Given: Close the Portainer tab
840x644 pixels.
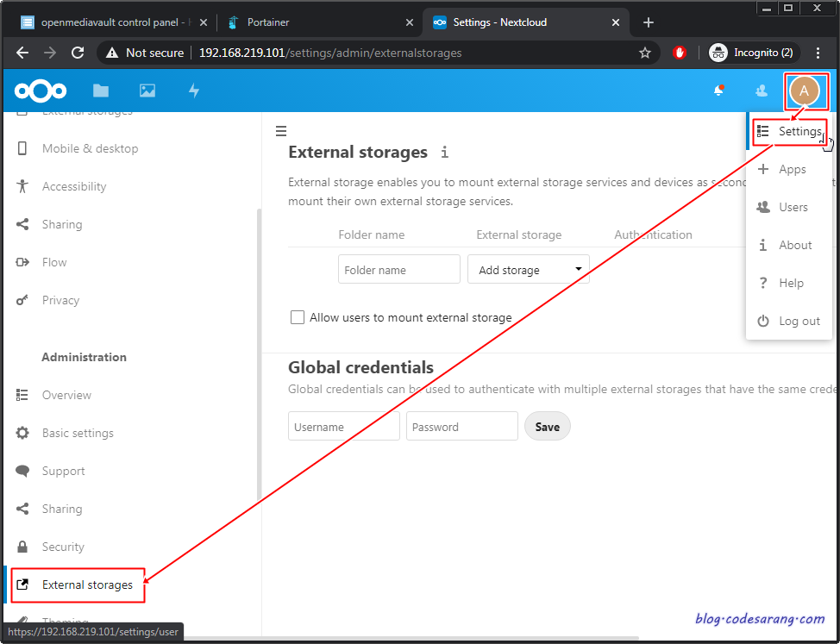Looking at the screenshot, I should coord(410,22).
